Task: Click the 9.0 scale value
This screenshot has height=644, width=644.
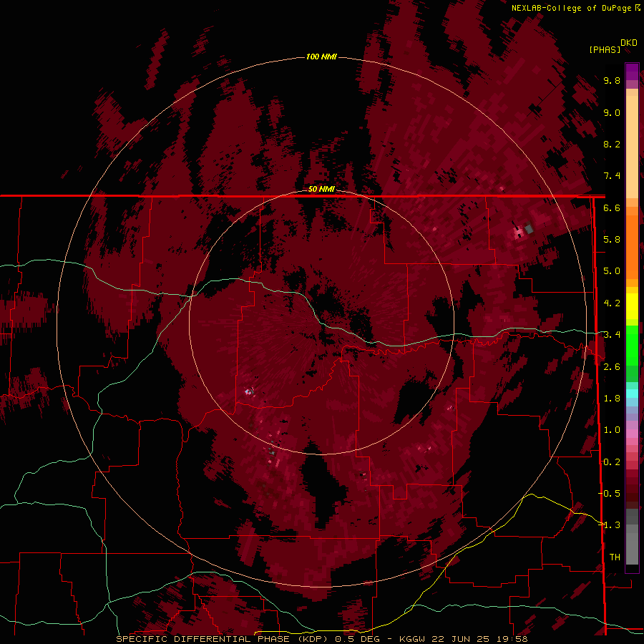Action: [612, 112]
